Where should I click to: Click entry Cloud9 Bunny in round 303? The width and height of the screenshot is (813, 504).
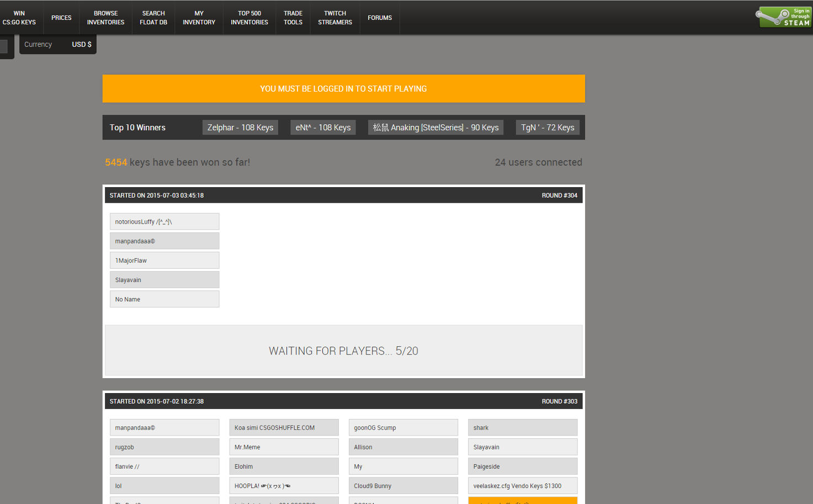[x=403, y=485]
